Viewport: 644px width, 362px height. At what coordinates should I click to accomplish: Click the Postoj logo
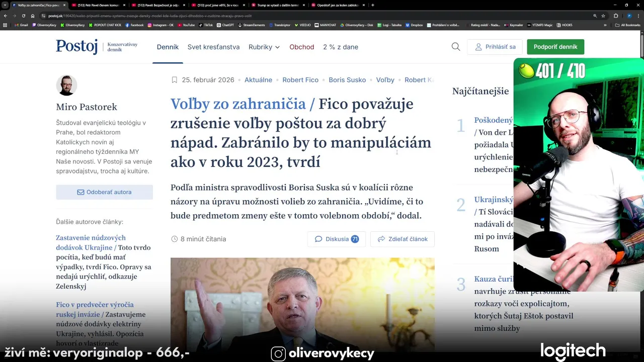(x=77, y=47)
